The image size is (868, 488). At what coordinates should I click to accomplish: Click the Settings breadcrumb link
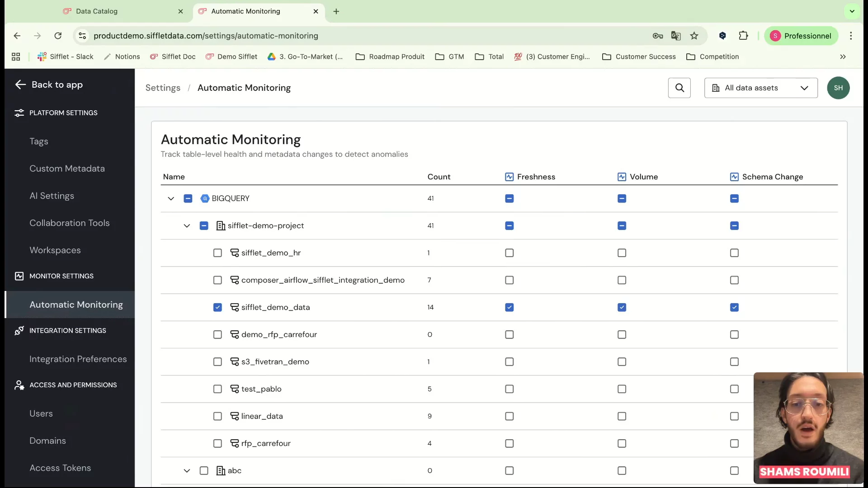(163, 88)
